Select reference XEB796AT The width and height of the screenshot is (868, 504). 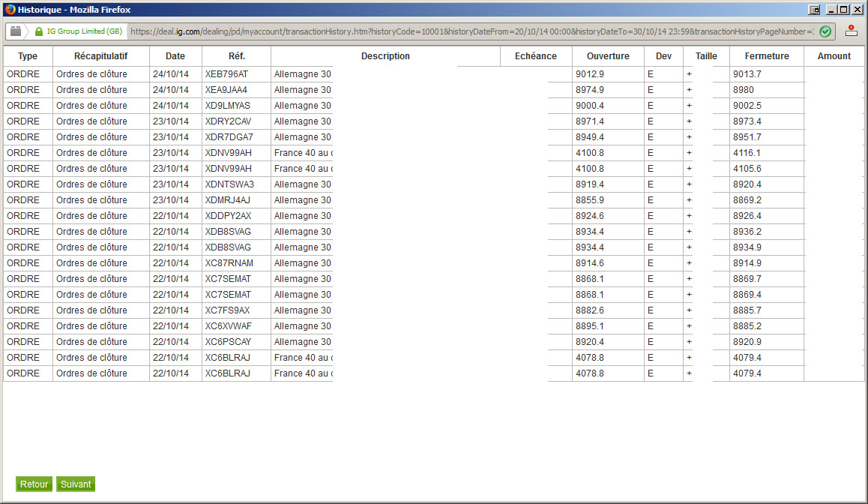coord(226,74)
